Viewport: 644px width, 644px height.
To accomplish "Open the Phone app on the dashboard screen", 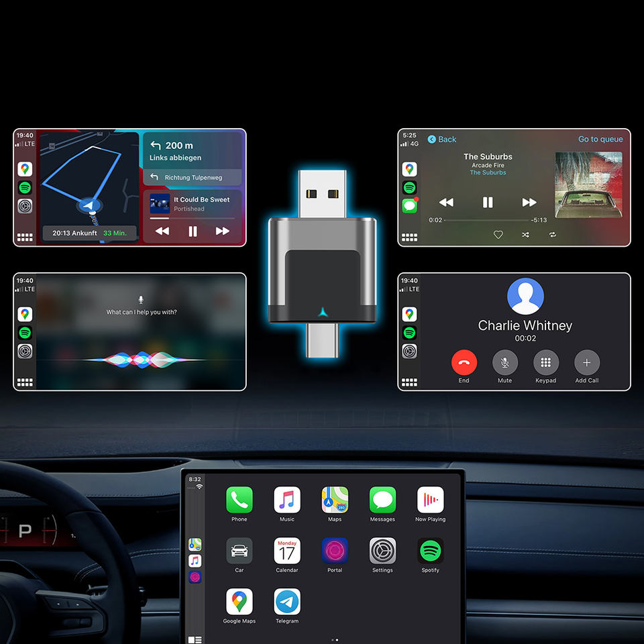I will (x=239, y=499).
